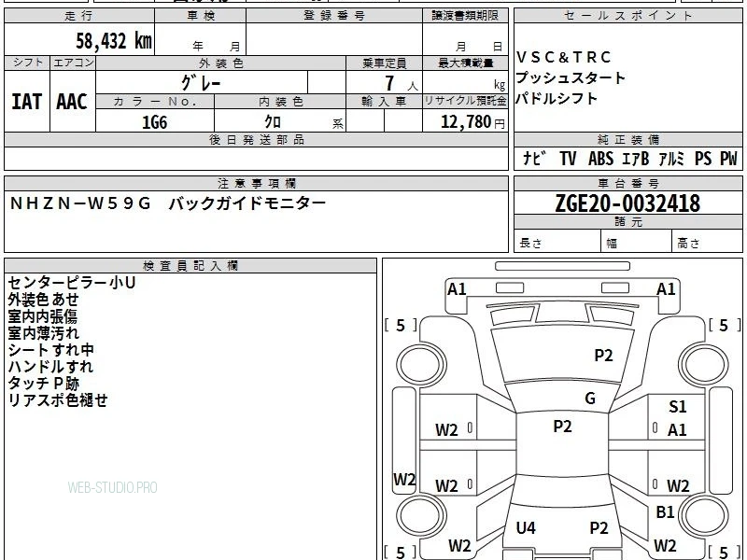Select the P2 mark above the G mark
Image resolution: width=747 pixels, height=560 pixels.
(603, 356)
